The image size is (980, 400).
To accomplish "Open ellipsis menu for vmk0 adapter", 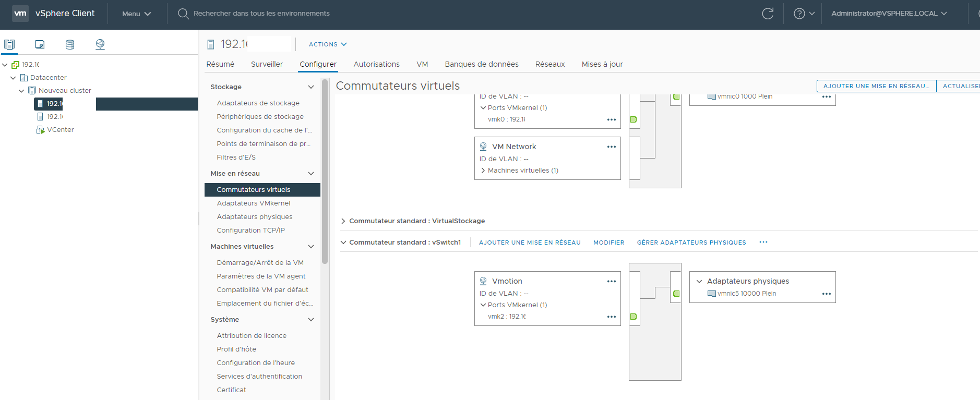I will coord(612,120).
